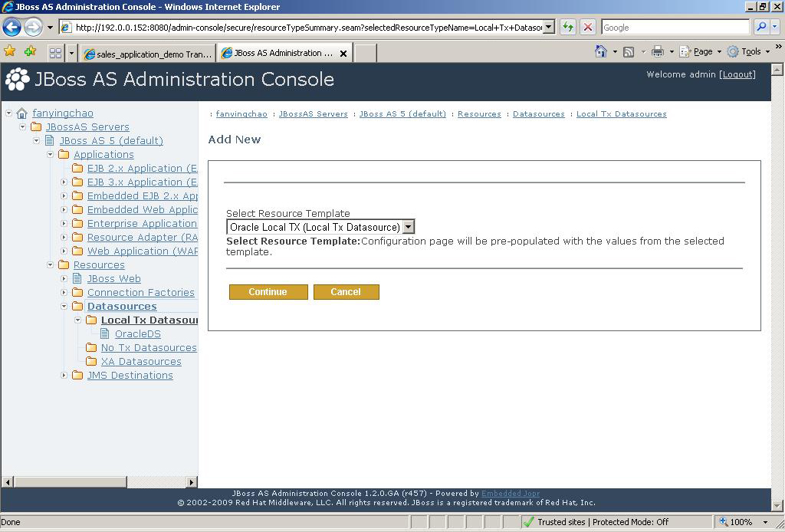Click the Refresh page icon
Image resolution: width=785 pixels, height=532 pixels.
(x=568, y=27)
